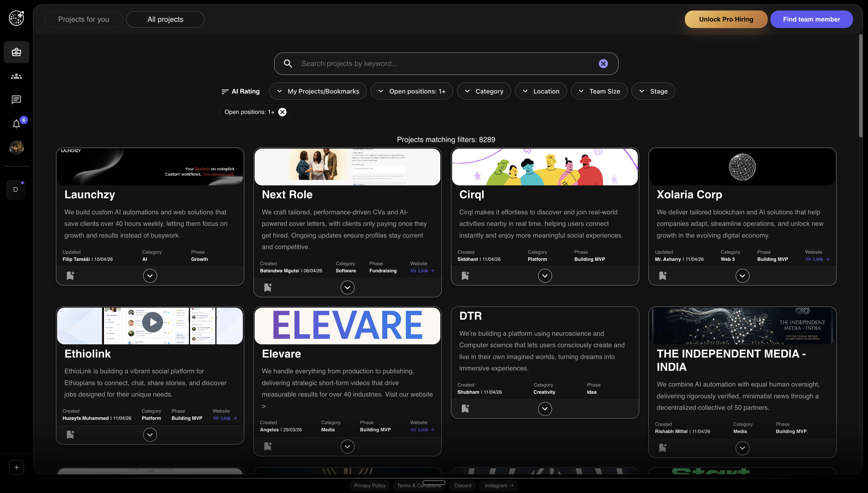Open the Team Size filter dropdown
The image size is (868, 493).
599,91
